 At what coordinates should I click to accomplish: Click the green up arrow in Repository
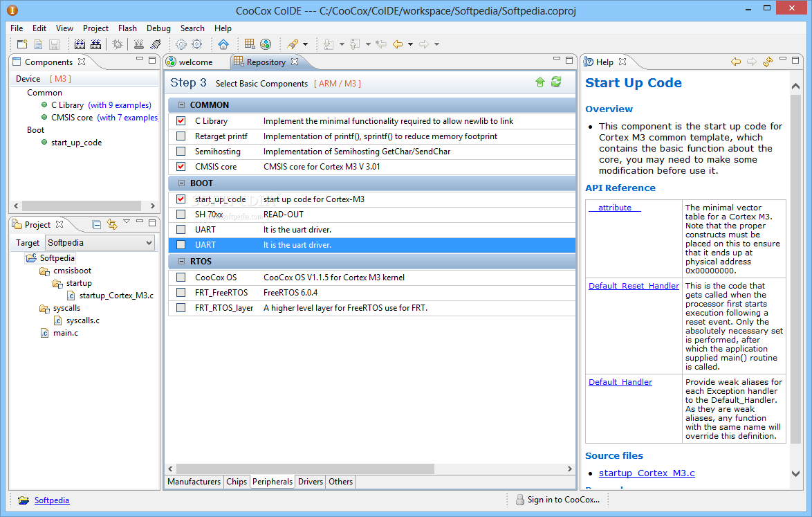tap(540, 82)
